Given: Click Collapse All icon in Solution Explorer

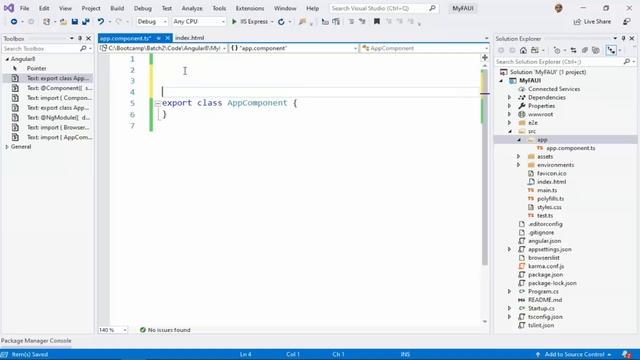Looking at the screenshot, I should tap(585, 50).
